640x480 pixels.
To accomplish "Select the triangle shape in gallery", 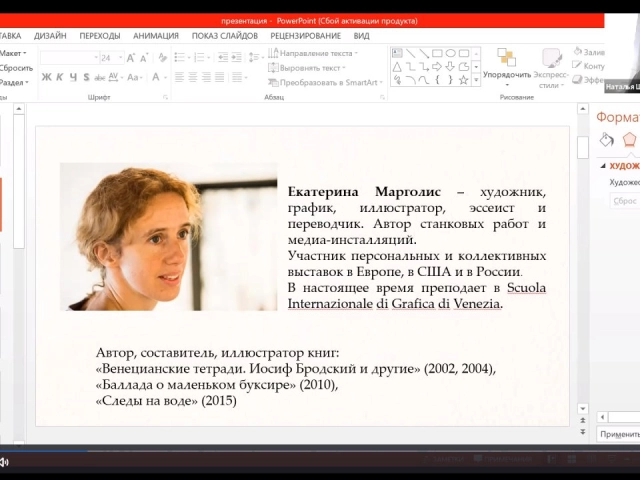I will click(x=397, y=66).
